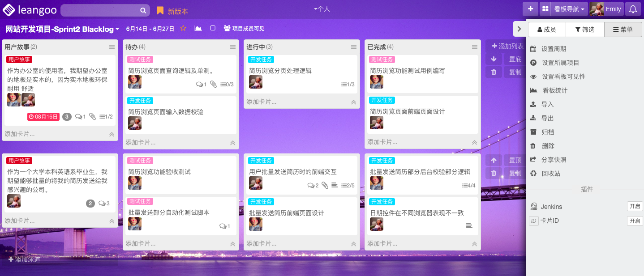Click the leangoo logo
Screen dimensions: 644x276
click(x=29, y=9)
